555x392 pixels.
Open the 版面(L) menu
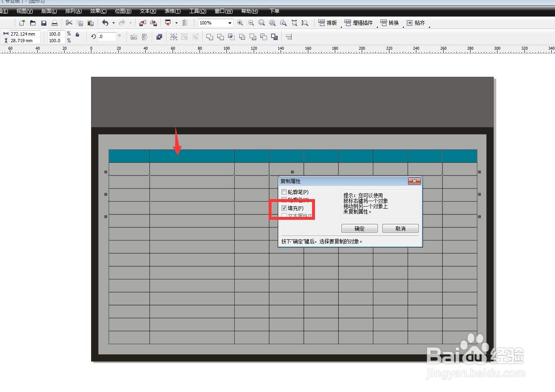tap(49, 11)
